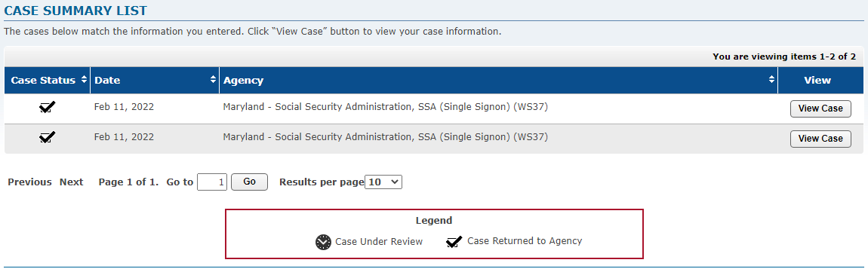Screen dimensions: 868x272
Task: Click the Case Status column header
Action: 43,80
